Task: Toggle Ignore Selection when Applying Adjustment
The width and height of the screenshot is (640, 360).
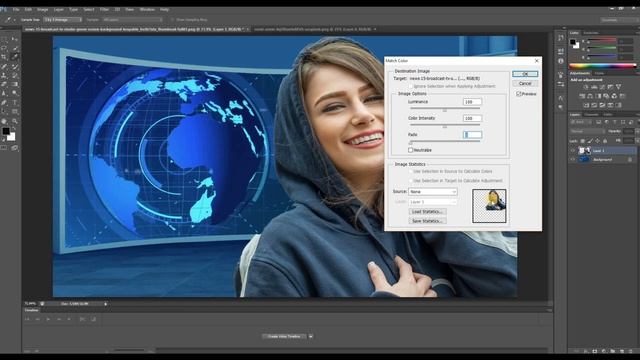Action: tap(411, 86)
